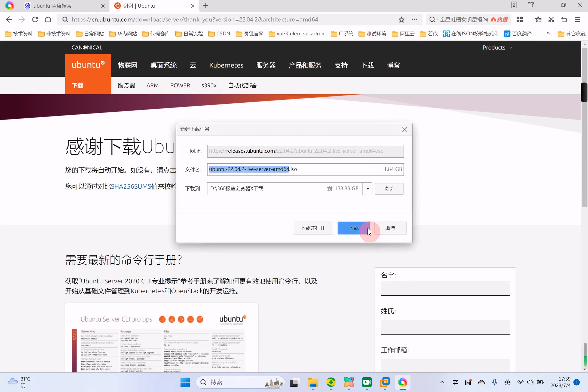Viewport: 588px width, 392px height.
Task: Open the browser hamburger main menu
Action: 577,20
